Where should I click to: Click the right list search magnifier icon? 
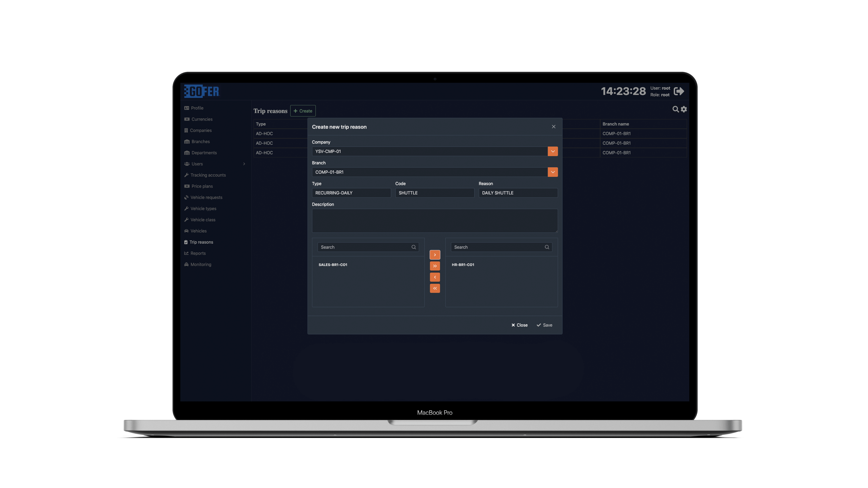tap(547, 247)
